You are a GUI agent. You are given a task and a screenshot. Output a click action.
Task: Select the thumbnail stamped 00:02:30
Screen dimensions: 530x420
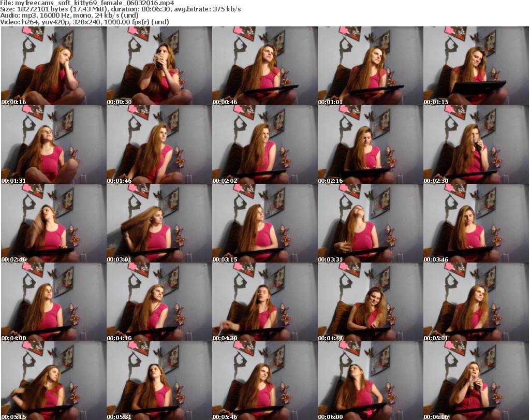pos(476,144)
